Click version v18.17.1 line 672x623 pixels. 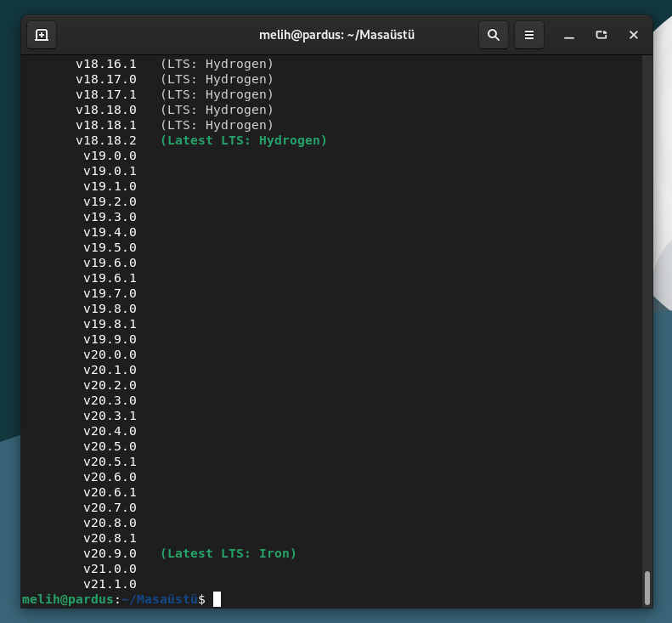pos(174,94)
